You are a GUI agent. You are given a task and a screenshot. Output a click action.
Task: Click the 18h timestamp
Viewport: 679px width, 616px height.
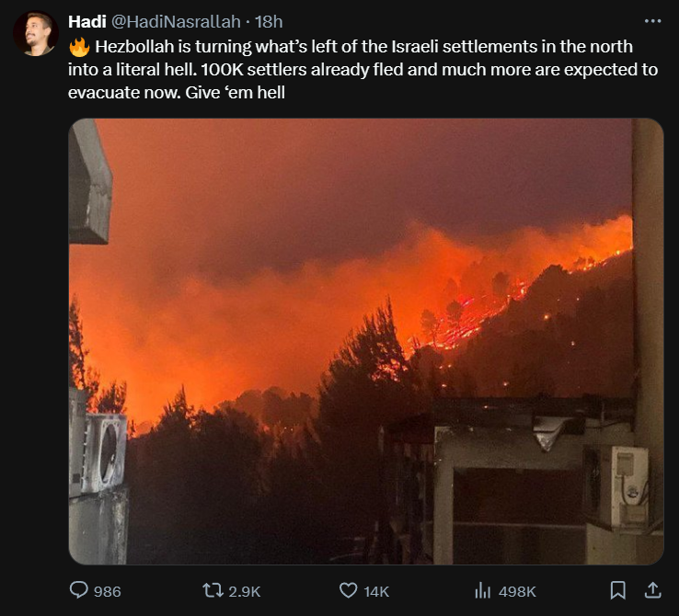(x=270, y=21)
